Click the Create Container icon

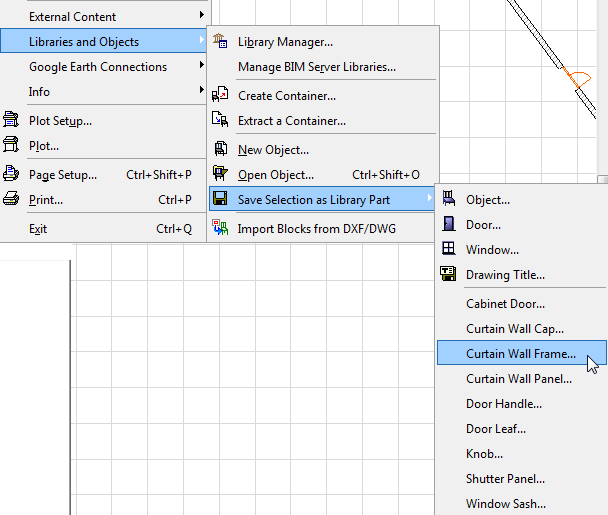(x=220, y=94)
